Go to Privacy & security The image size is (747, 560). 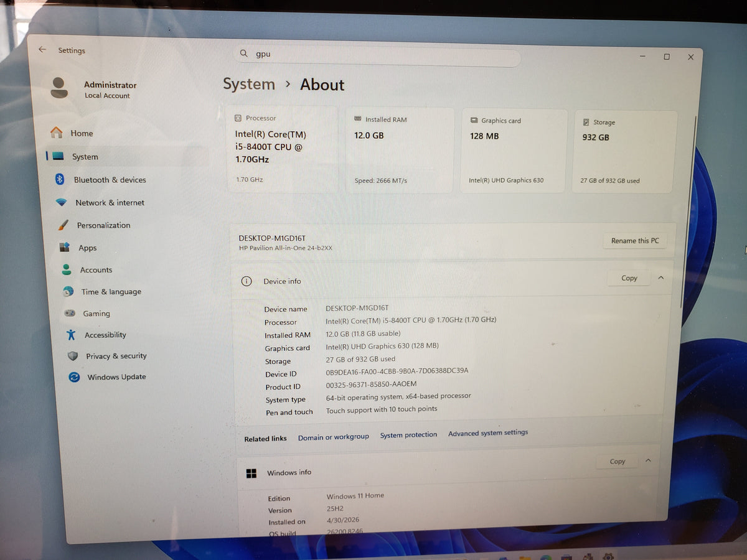pyautogui.click(x=116, y=356)
